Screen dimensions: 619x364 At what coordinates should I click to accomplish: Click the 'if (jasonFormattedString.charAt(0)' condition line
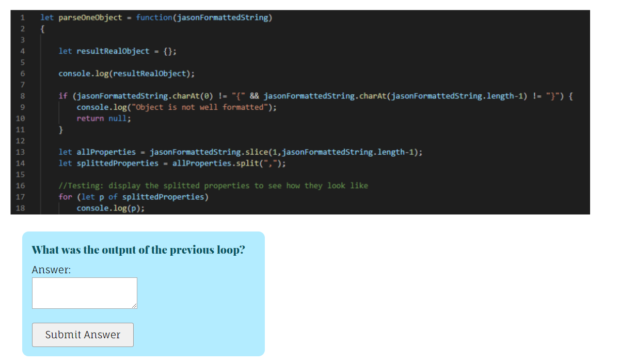pyautogui.click(x=315, y=96)
